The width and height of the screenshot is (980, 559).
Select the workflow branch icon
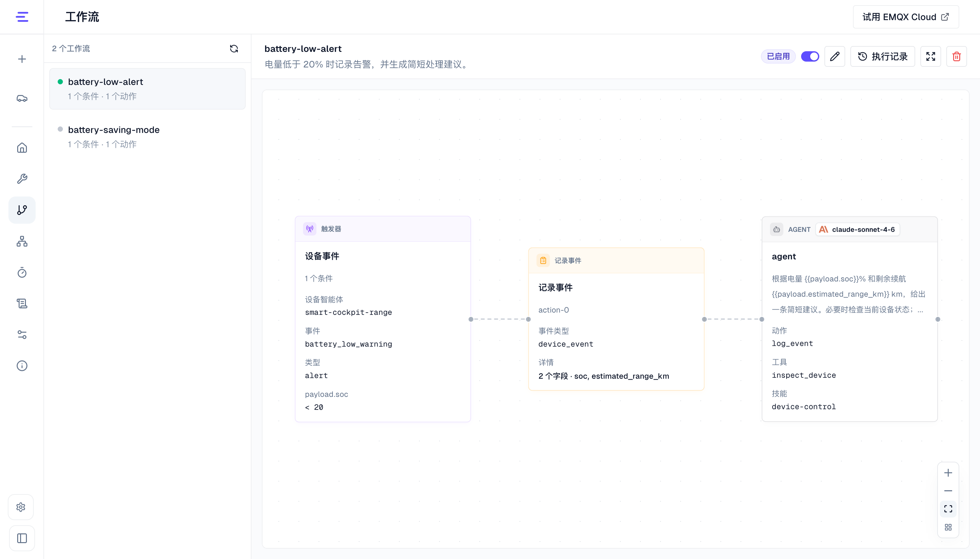[22, 210]
